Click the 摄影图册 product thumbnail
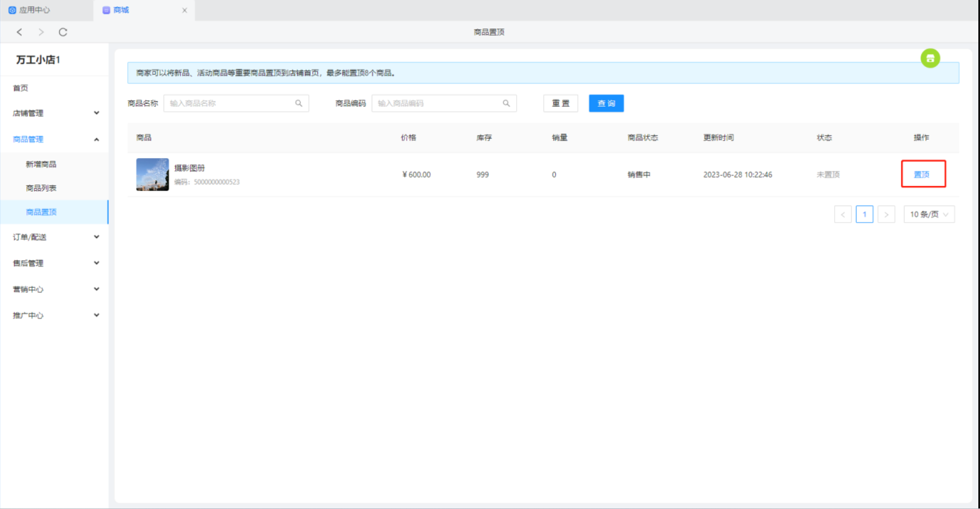Screen dimensions: 980x509 coord(153,174)
